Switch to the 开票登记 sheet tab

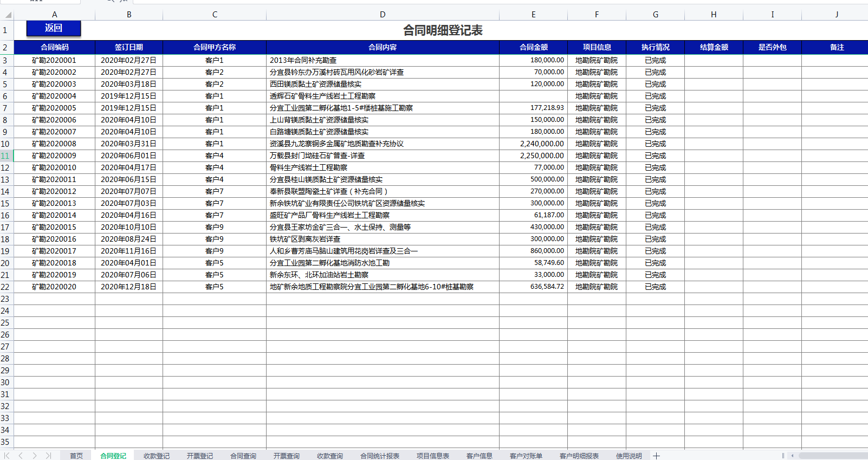click(200, 456)
